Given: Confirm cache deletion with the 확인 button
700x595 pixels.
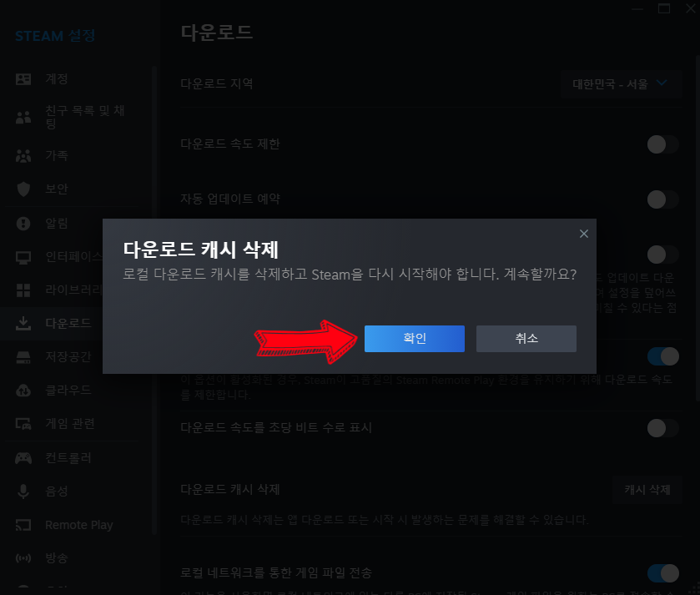Looking at the screenshot, I should 415,338.
